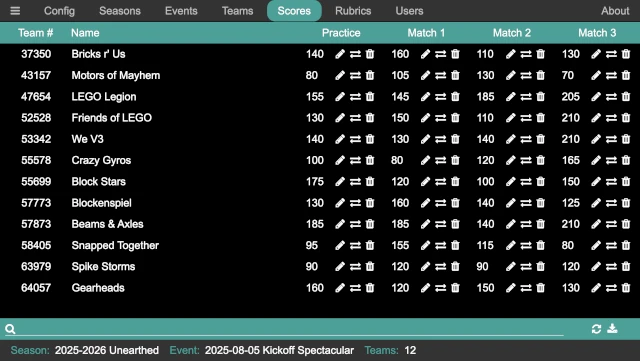Click season 2025-2026 Unearthed

[107, 350]
